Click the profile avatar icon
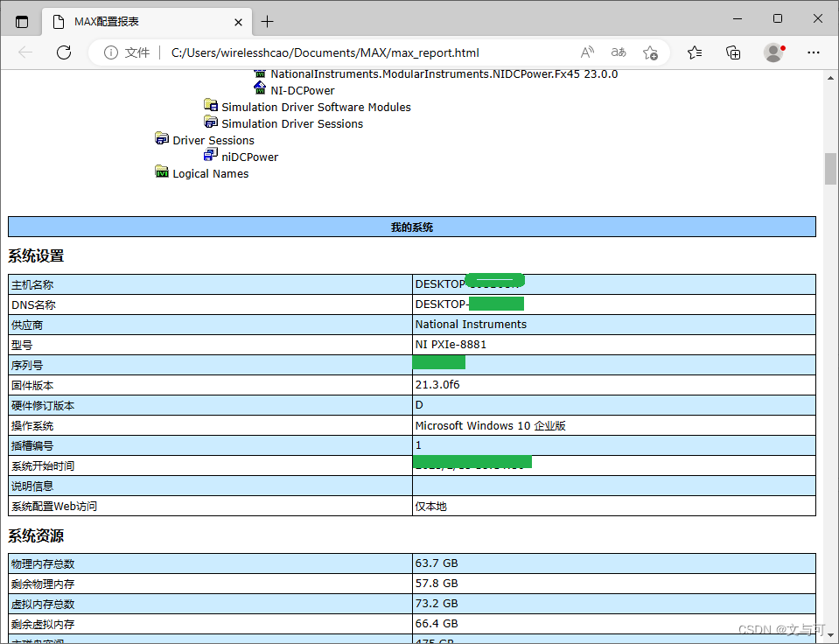Screen dimensions: 839x644 (x=773, y=52)
